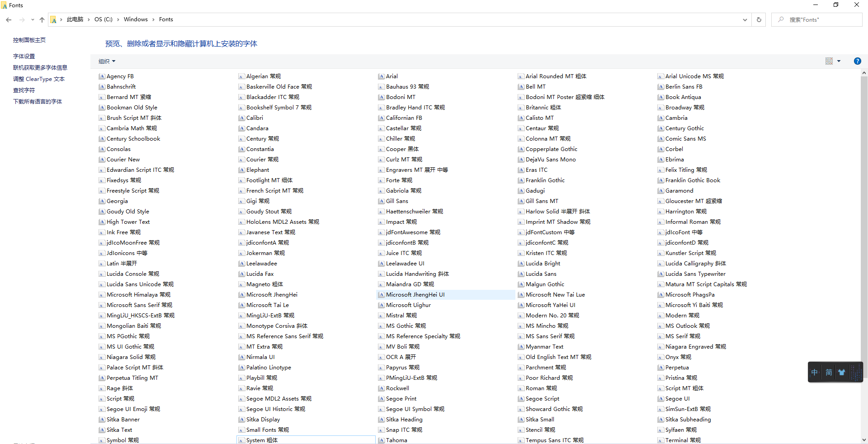Select Algerian 常规 font entry
Screen dimensions: 868x444
[260, 76]
